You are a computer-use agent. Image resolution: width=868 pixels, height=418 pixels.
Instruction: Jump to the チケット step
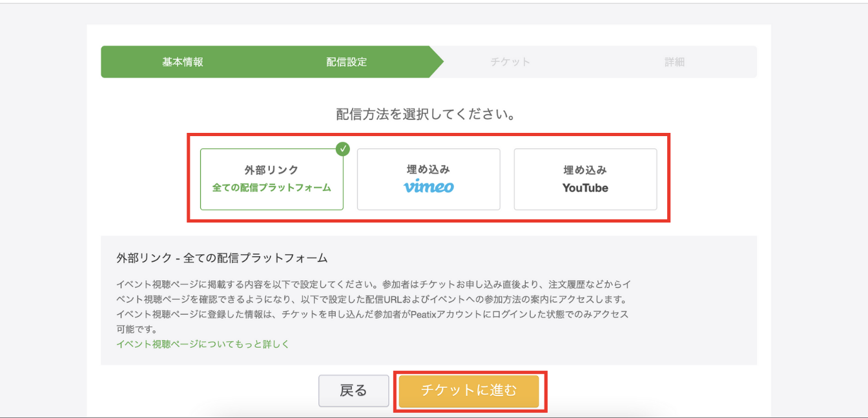point(510,62)
